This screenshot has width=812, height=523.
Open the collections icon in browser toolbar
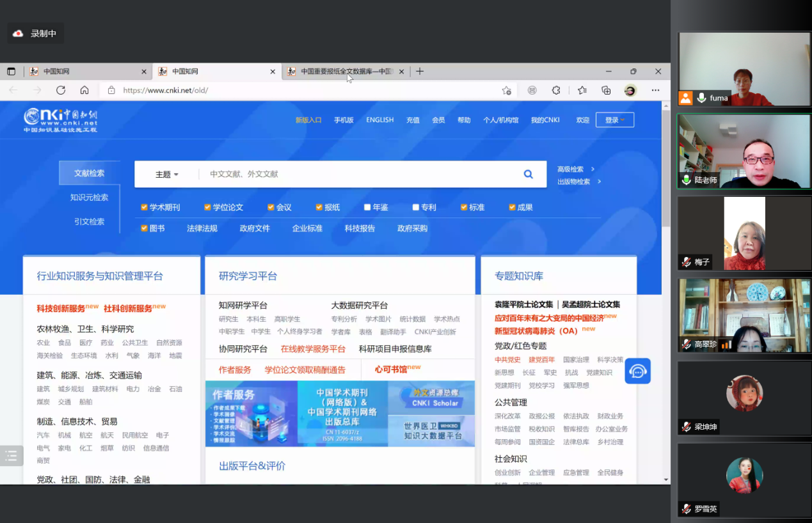click(606, 90)
